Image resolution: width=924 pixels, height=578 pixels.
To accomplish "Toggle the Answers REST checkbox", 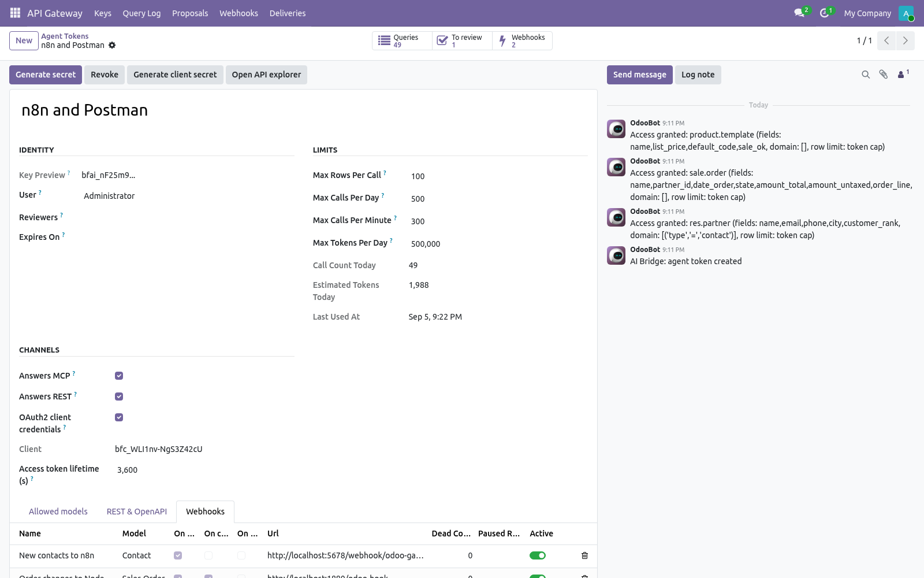I will (119, 397).
